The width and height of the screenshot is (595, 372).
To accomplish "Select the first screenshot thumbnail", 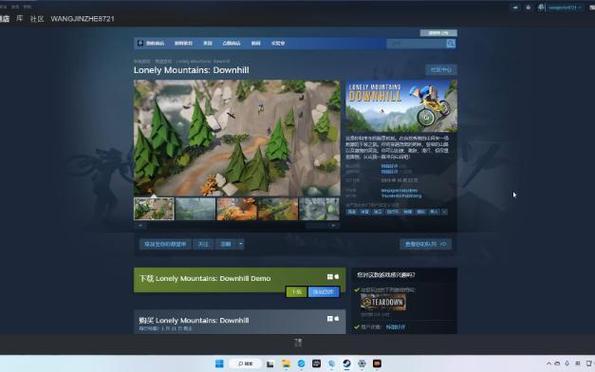I will click(x=154, y=208).
